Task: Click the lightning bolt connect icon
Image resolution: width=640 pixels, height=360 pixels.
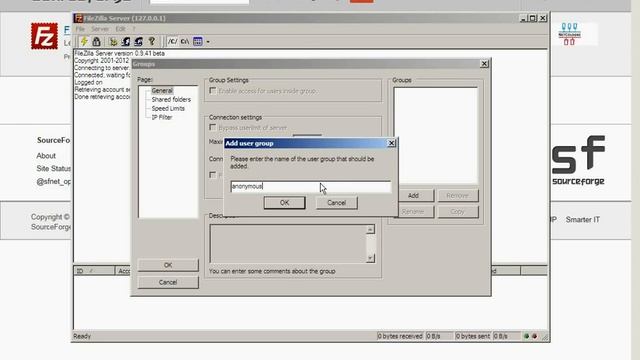Action: point(84,41)
